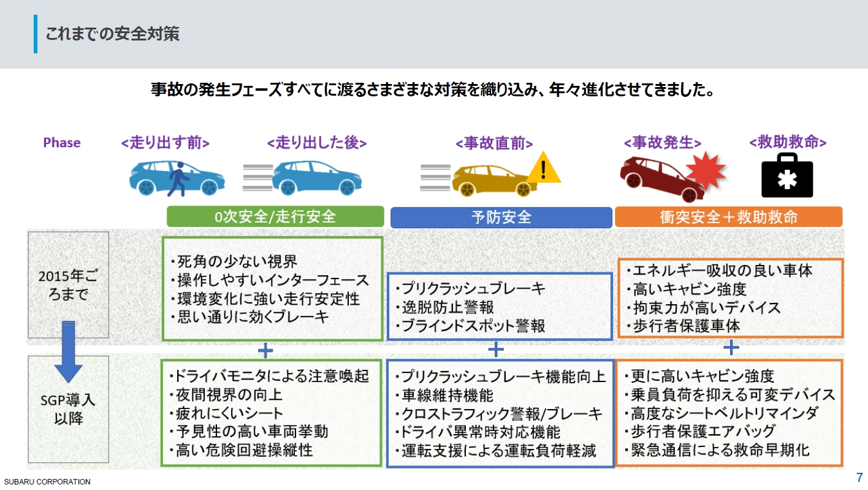Click the page number 7

coord(858,478)
